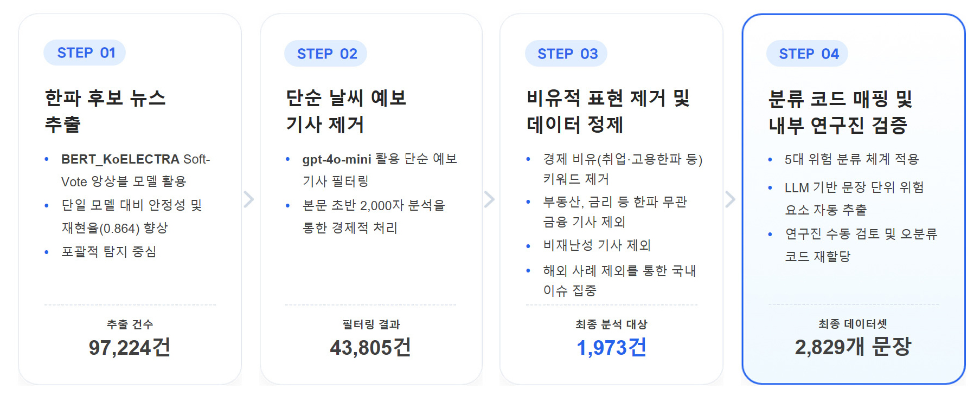Click the heading 비유적 표현 제거 및 데이터 정제
980x403 pixels.
click(x=608, y=111)
